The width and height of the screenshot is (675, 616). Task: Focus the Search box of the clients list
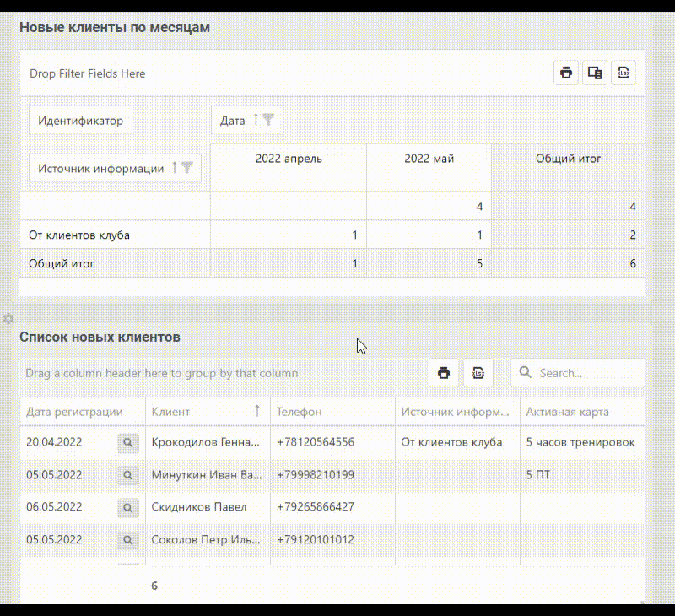coord(578,373)
